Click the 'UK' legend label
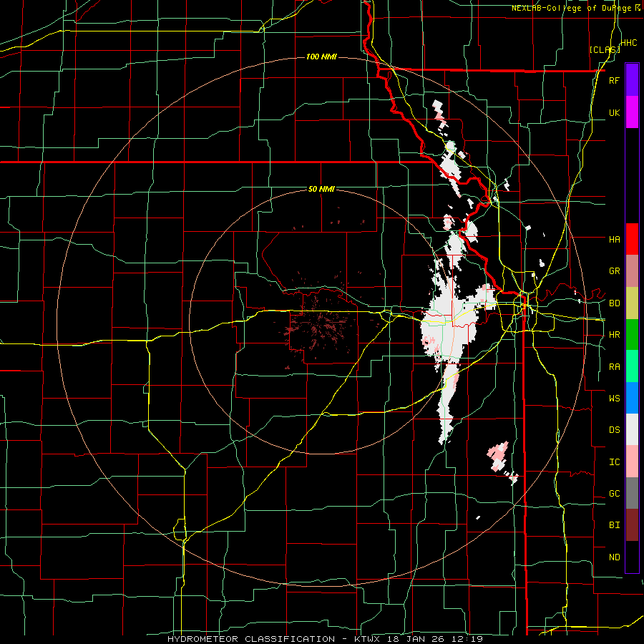Screen dimensions: 644x644 point(614,113)
